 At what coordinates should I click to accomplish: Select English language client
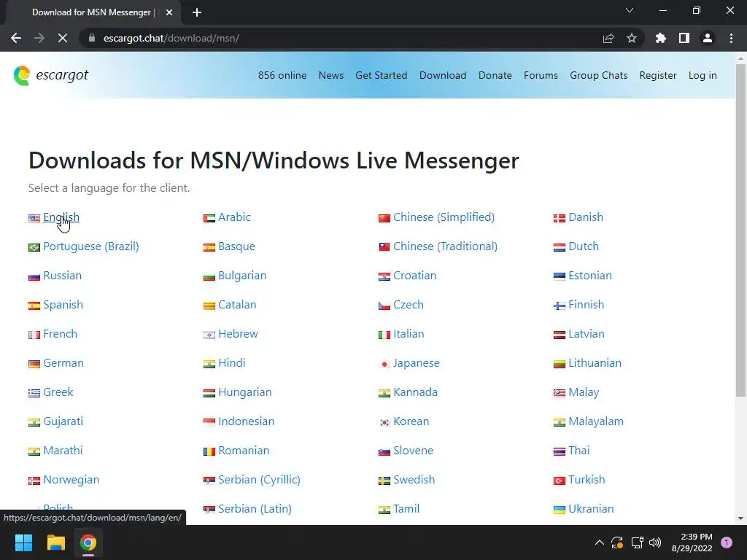coord(61,217)
